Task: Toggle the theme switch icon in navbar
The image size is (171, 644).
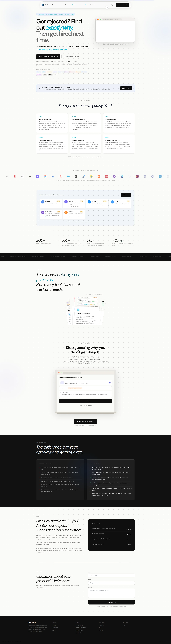Action: pyautogui.click(x=107, y=7)
